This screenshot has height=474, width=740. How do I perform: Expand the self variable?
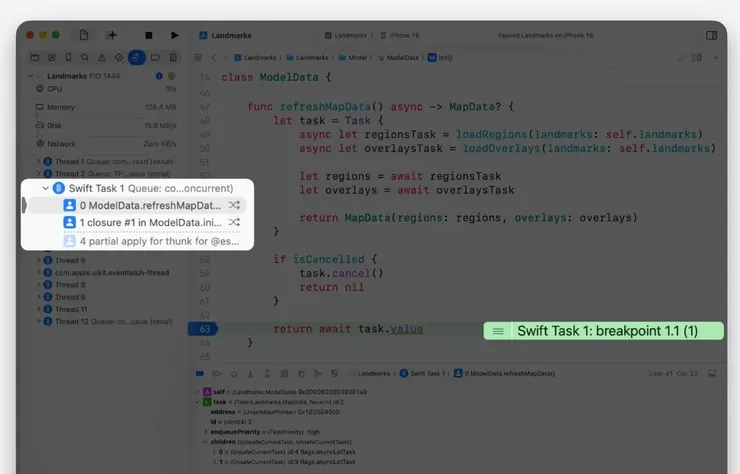pos(198,391)
